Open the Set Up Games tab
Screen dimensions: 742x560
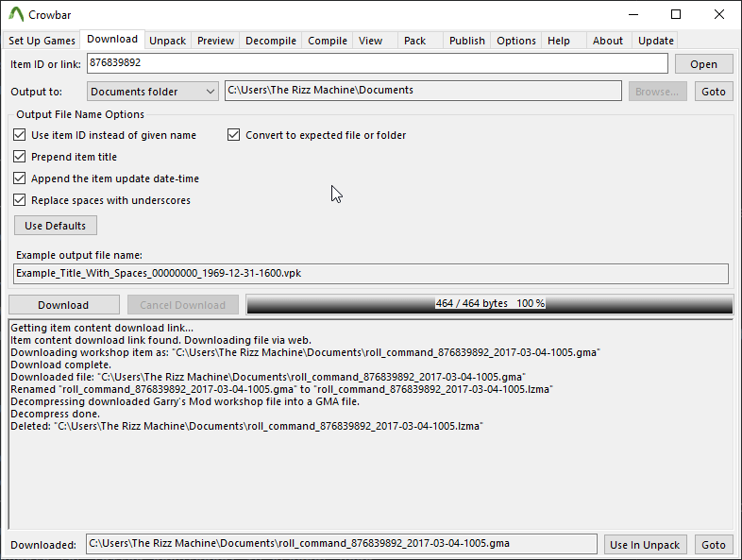pyautogui.click(x=42, y=41)
